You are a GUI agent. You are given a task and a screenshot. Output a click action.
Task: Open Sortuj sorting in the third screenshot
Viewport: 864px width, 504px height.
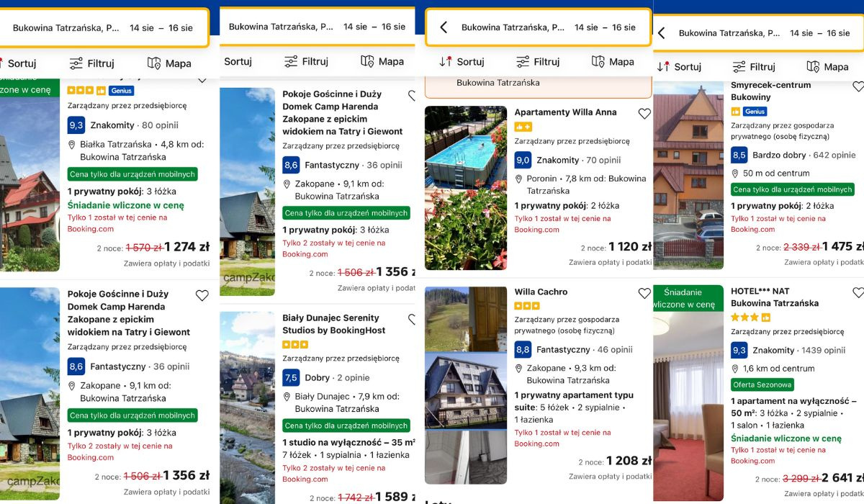click(462, 61)
